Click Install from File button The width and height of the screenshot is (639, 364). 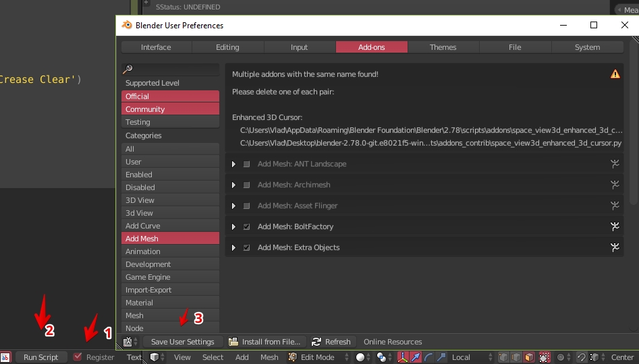tap(266, 342)
